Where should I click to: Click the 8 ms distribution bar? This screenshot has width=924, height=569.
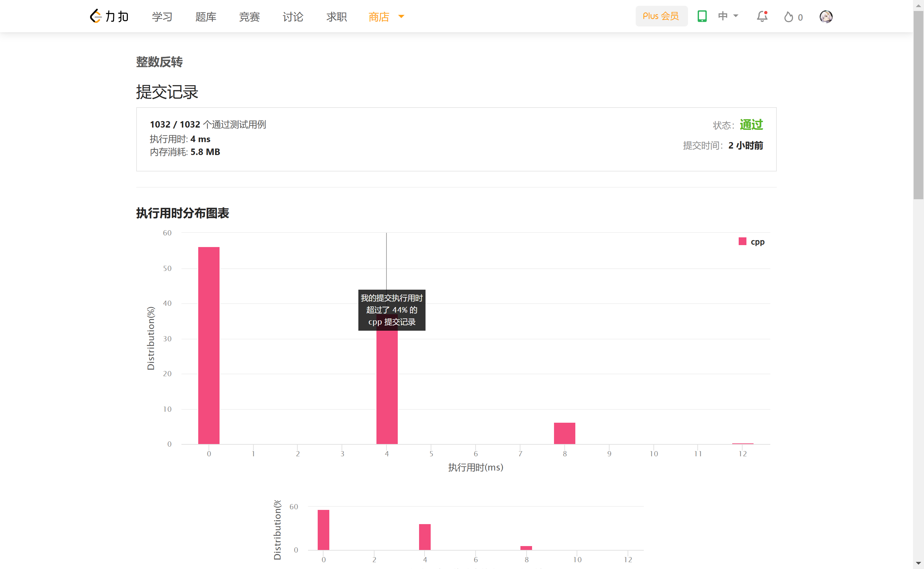[x=564, y=433]
